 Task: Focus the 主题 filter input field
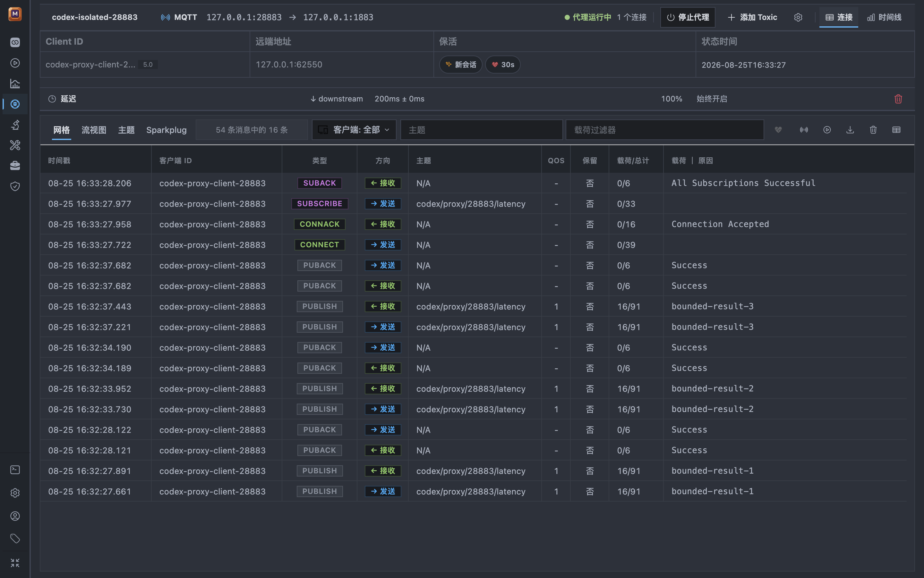pyautogui.click(x=482, y=130)
